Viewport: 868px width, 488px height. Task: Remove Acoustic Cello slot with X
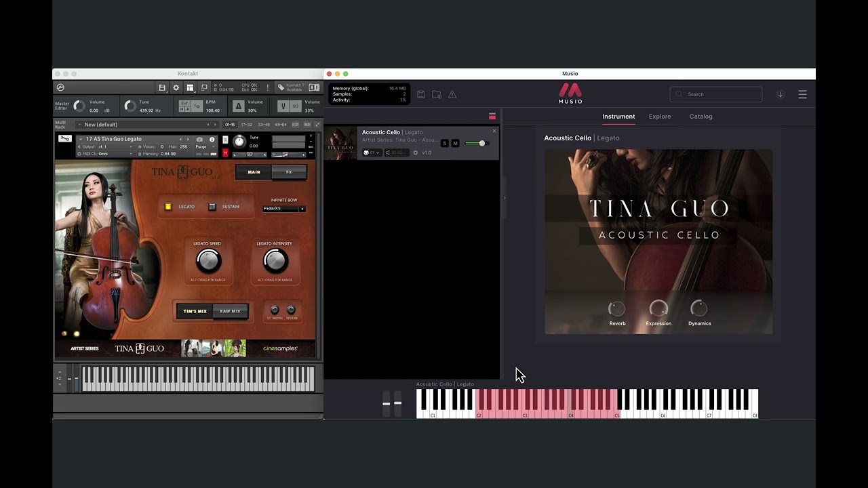[x=494, y=131]
